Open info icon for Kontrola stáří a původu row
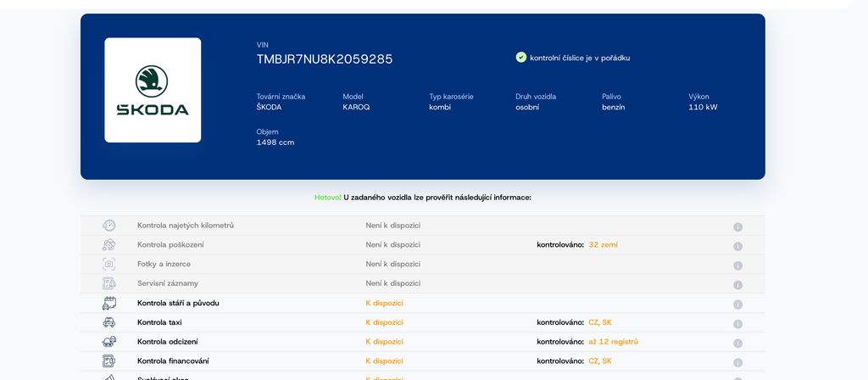Viewport: 868px width, 380px height. [738, 305]
